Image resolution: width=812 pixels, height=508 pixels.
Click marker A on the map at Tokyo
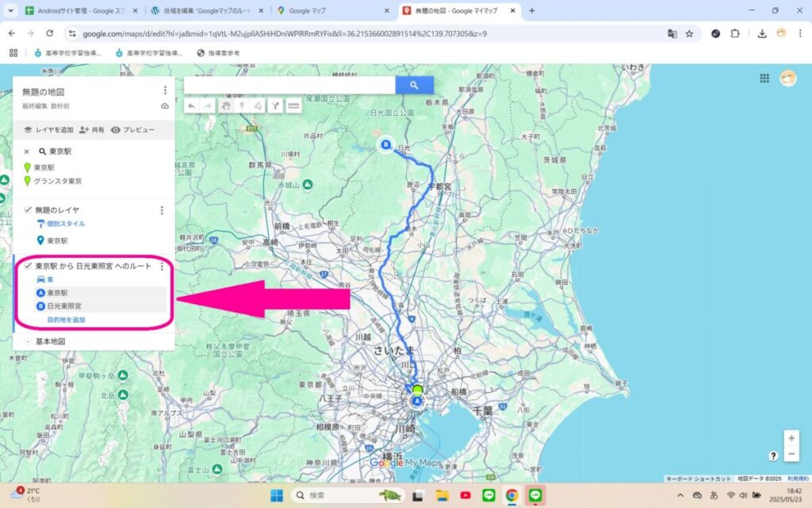(x=417, y=401)
